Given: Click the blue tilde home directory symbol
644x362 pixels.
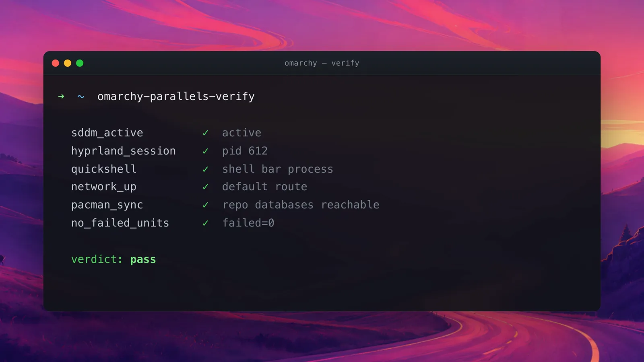Looking at the screenshot, I should [x=81, y=97].
